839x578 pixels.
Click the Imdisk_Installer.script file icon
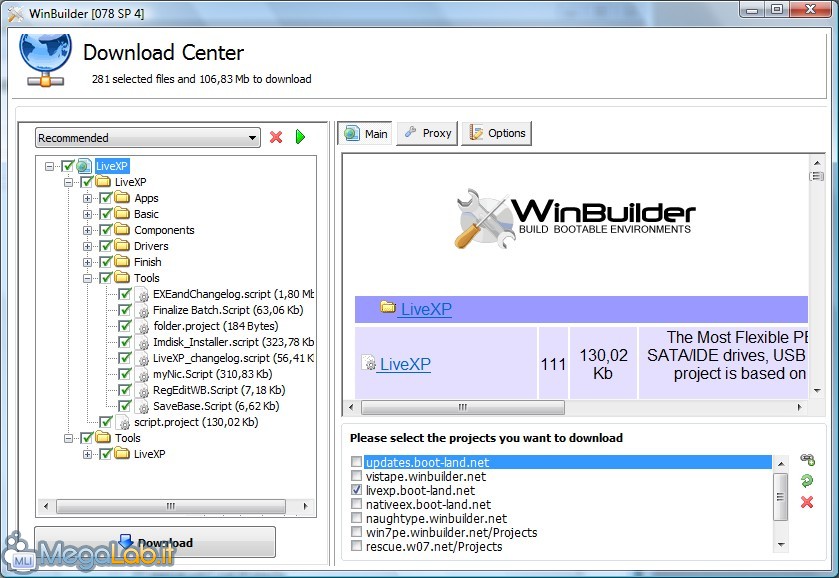point(142,343)
